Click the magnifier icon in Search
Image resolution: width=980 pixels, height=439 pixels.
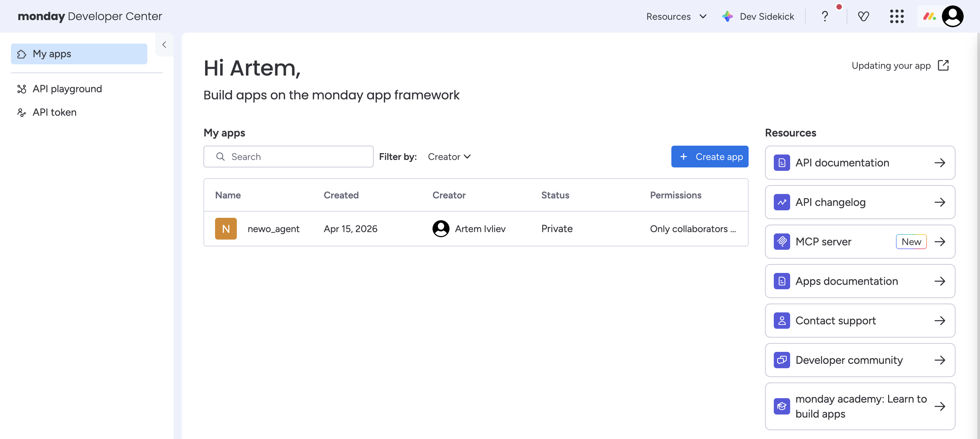point(220,156)
